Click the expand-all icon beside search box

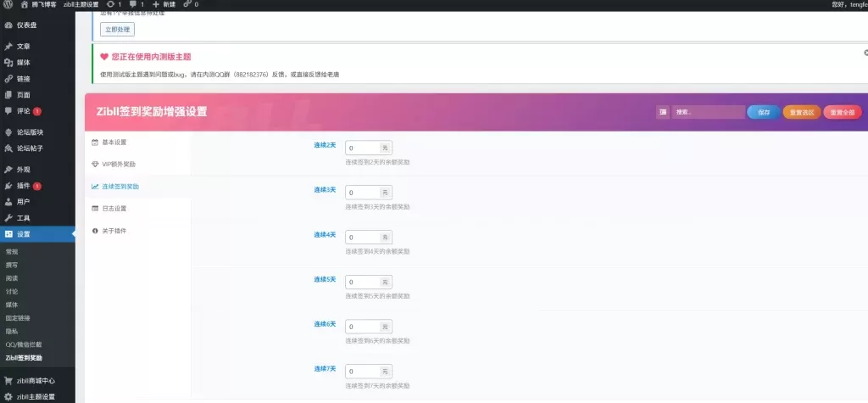tap(662, 112)
